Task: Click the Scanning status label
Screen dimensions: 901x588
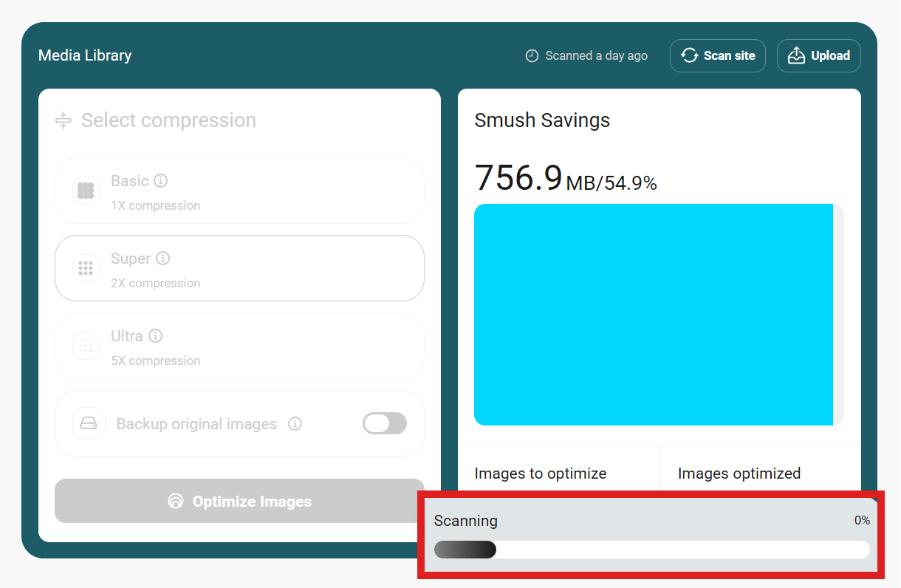Action: tap(466, 521)
